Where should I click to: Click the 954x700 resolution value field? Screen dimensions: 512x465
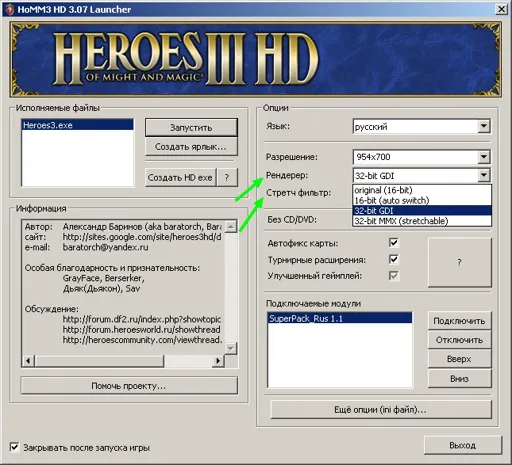[x=415, y=157]
